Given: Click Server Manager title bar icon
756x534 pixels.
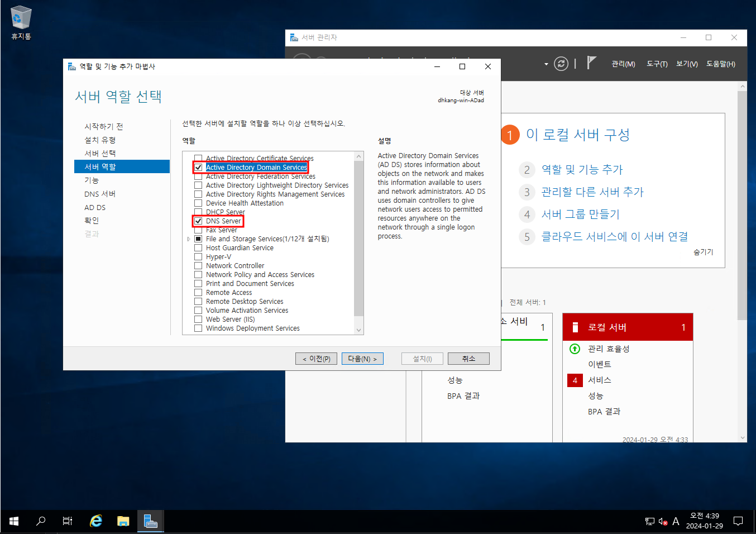Looking at the screenshot, I should (x=294, y=37).
